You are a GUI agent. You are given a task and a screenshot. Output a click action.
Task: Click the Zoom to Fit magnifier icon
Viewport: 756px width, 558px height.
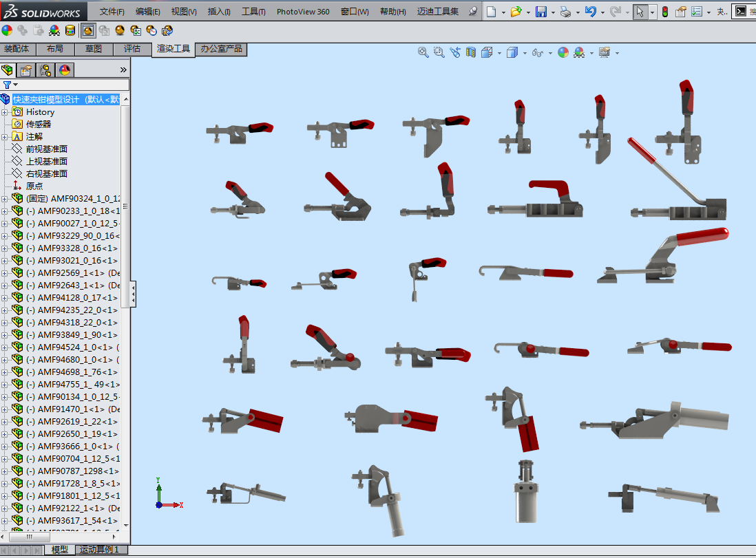click(x=423, y=52)
